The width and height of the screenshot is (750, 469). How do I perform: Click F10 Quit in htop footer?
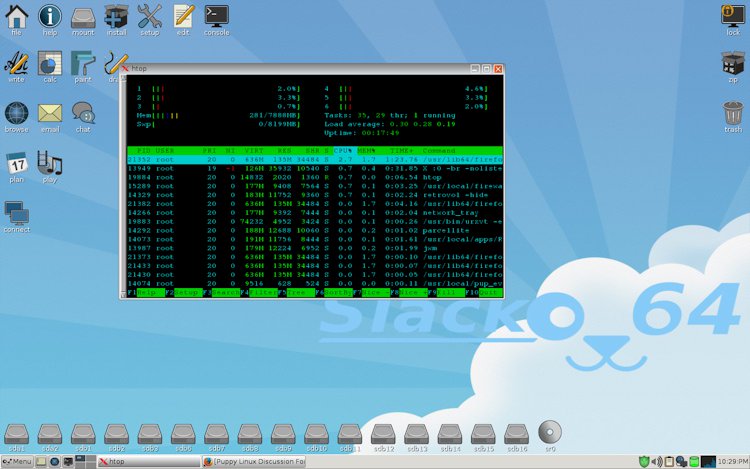tap(484, 293)
